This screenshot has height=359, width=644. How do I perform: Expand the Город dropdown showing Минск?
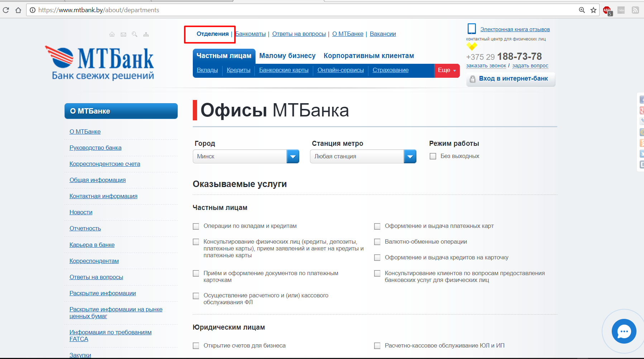click(293, 157)
